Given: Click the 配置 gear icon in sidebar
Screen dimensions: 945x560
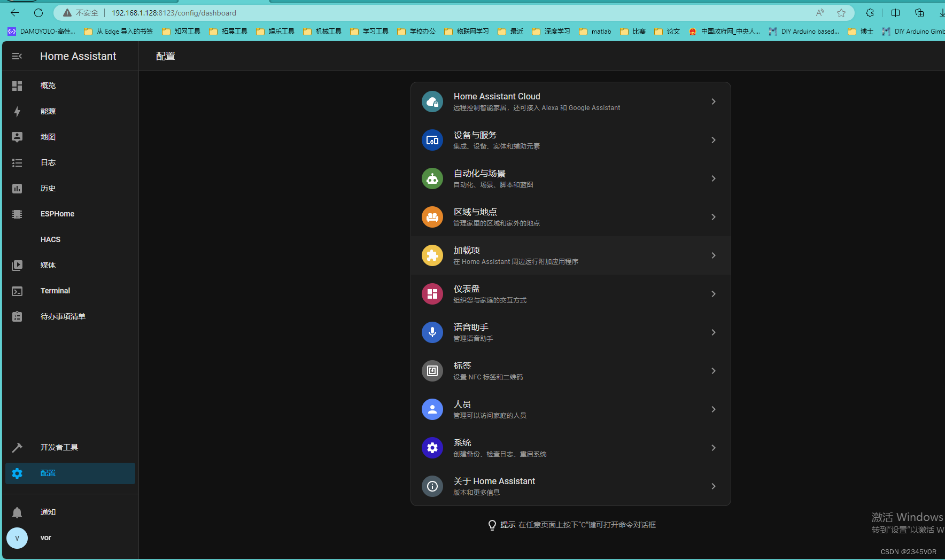Looking at the screenshot, I should pyautogui.click(x=17, y=473).
